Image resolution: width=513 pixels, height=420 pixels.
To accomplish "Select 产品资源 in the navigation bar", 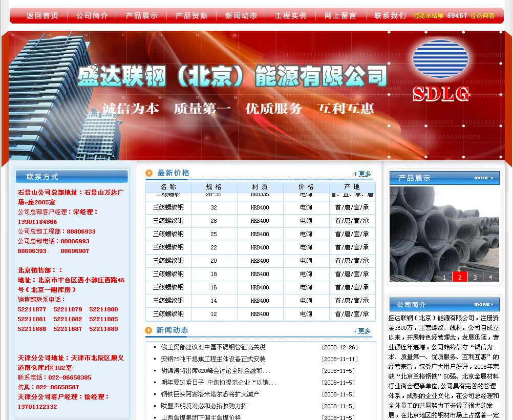I will 191,16.
